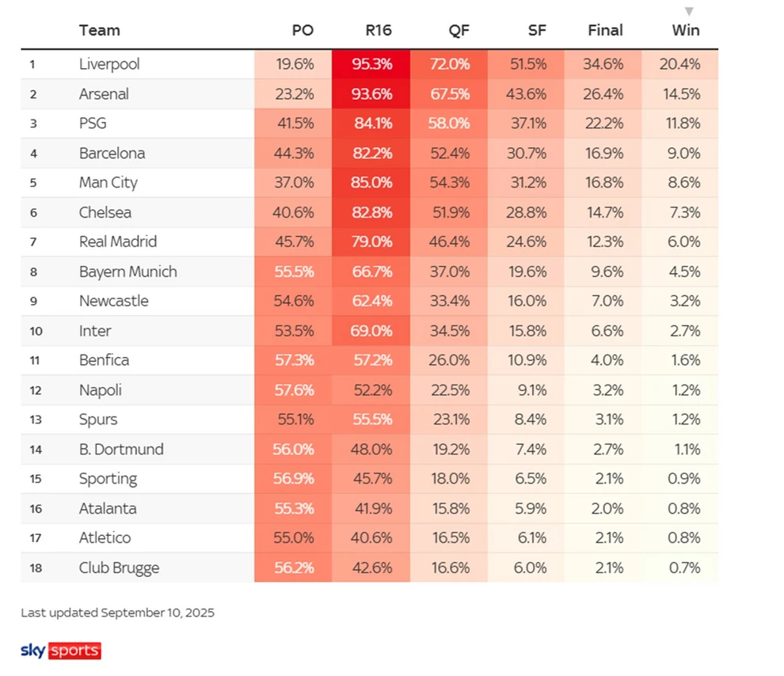Sort by the QF column header
The height and width of the screenshot is (676, 784).
pyautogui.click(x=459, y=31)
